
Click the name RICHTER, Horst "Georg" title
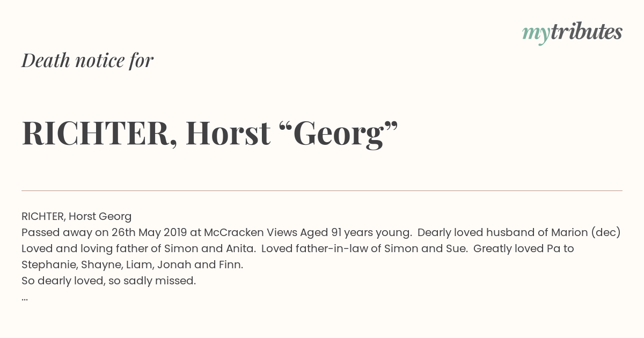pos(210,133)
